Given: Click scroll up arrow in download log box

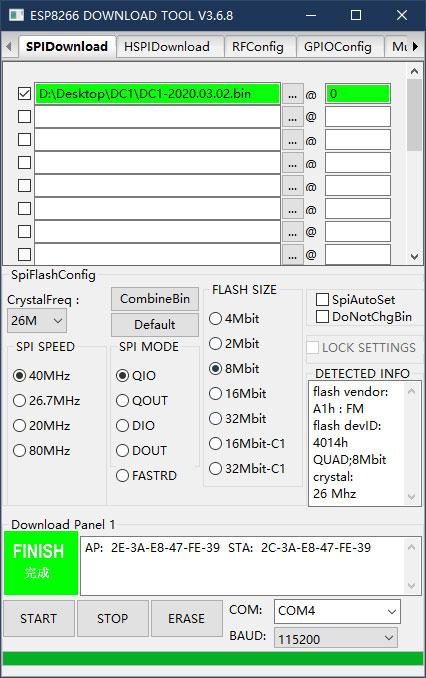Looking at the screenshot, I should point(412,547).
